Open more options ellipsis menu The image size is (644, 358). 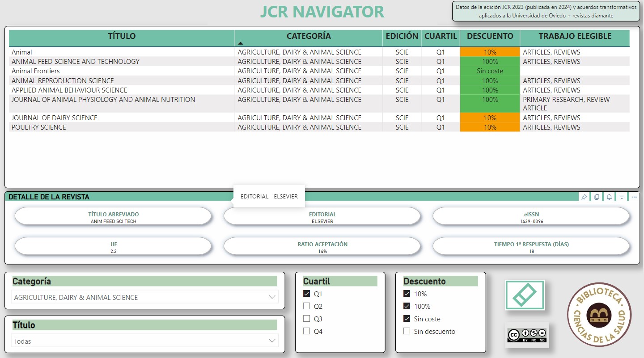(634, 197)
